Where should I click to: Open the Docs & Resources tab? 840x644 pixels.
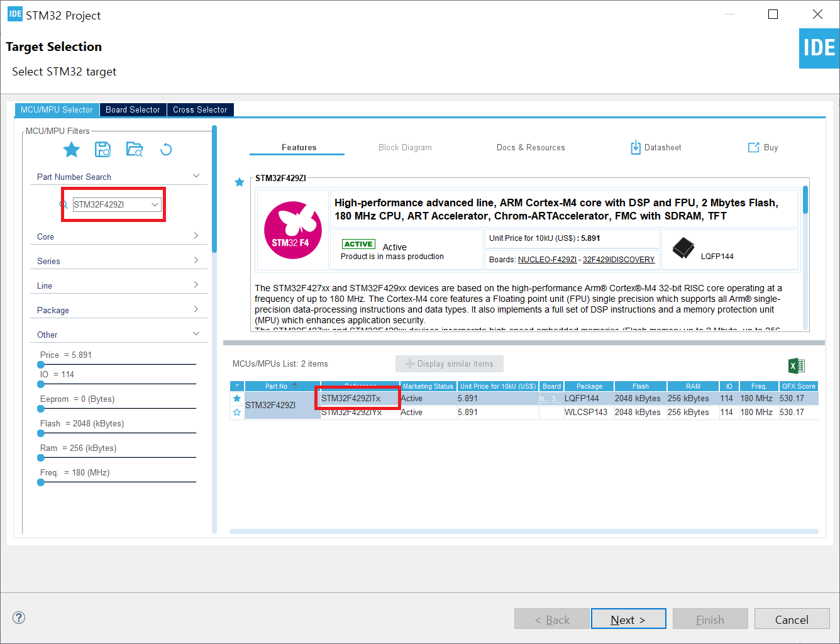pos(531,147)
